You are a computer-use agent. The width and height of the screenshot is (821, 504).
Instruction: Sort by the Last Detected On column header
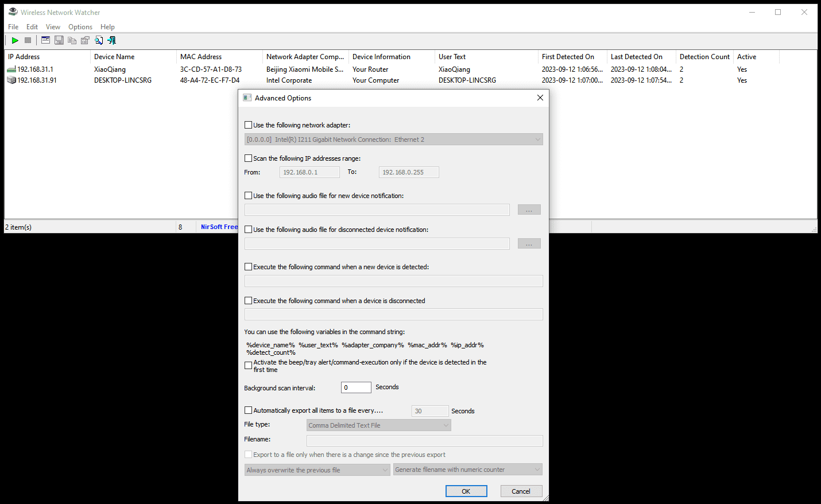click(641, 57)
